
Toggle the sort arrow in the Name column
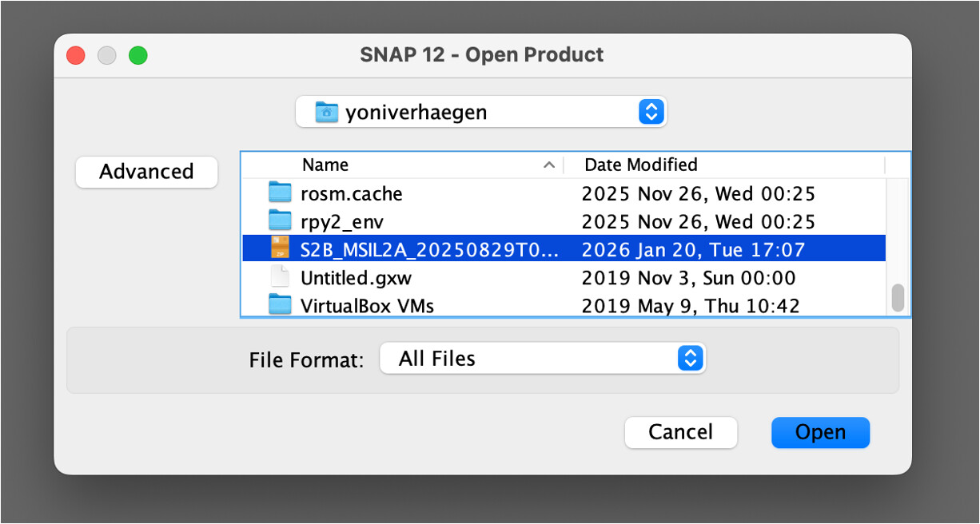(548, 165)
